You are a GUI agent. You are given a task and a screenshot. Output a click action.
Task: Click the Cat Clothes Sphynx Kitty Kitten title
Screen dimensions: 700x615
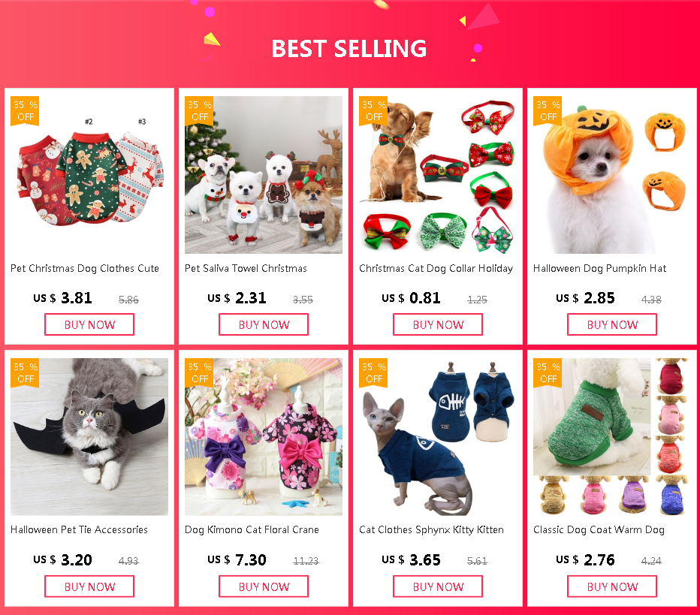point(431,529)
